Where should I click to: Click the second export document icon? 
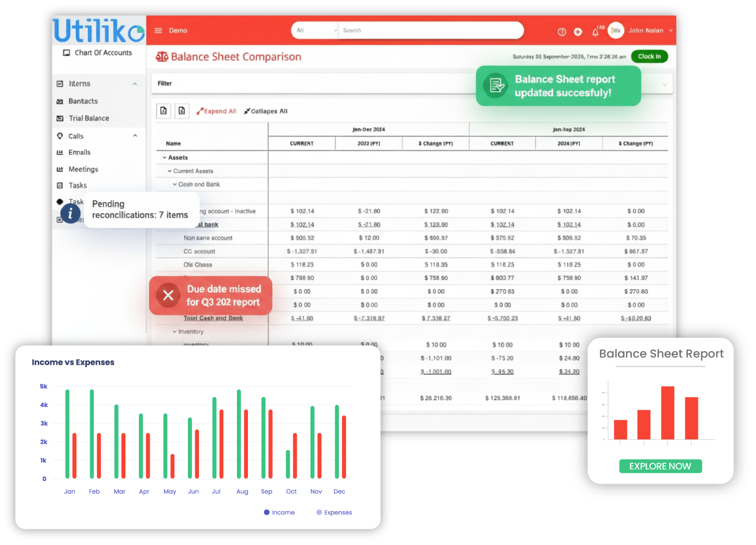(182, 111)
